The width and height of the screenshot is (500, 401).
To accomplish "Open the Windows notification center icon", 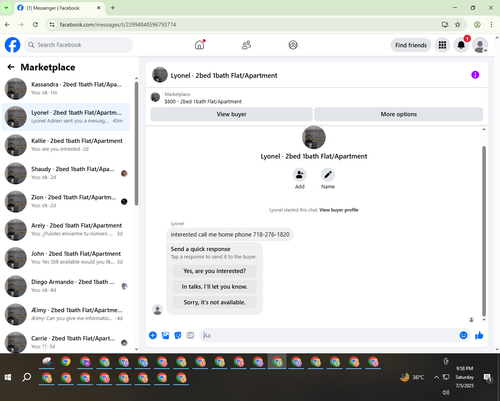I will click(x=488, y=377).
